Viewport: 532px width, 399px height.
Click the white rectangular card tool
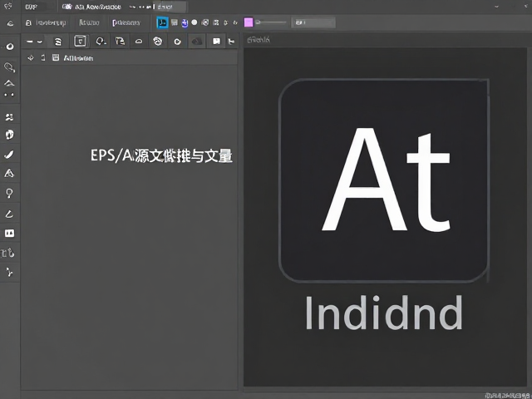click(x=9, y=233)
